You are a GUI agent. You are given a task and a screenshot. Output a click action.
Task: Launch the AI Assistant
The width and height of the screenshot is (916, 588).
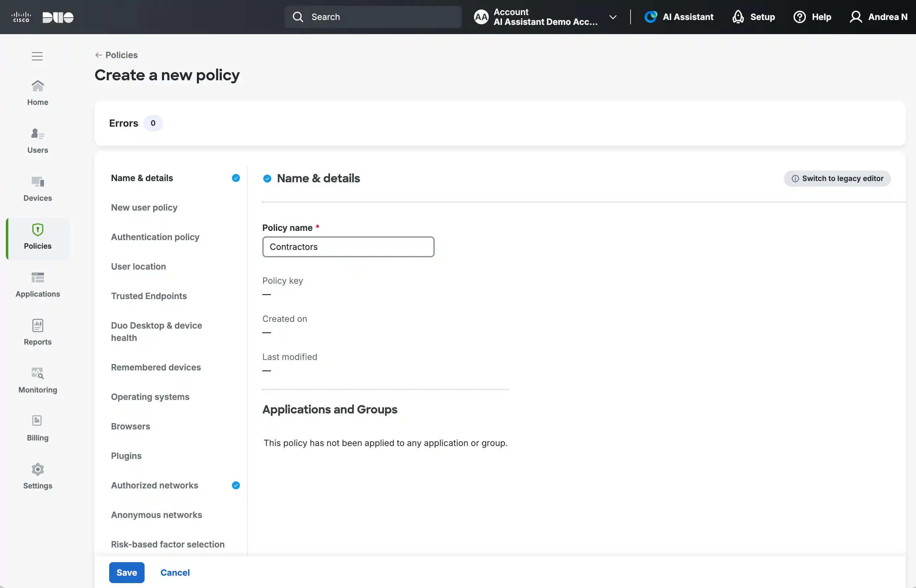(x=679, y=17)
